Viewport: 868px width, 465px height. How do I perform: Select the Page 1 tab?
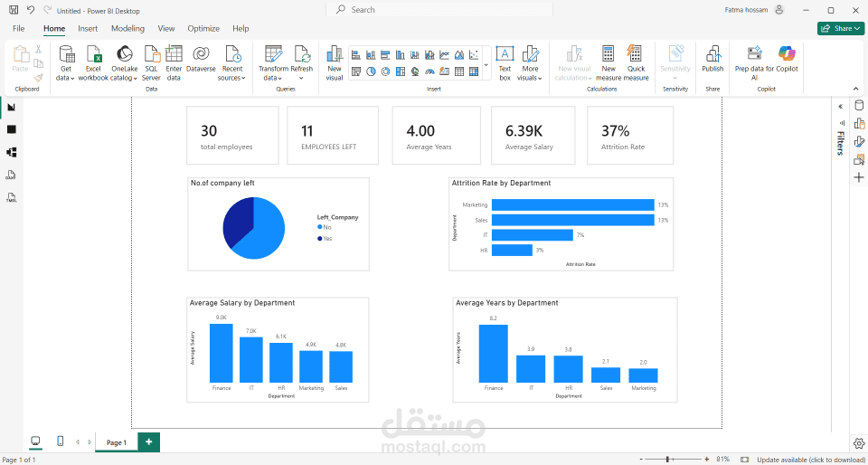coord(117,442)
